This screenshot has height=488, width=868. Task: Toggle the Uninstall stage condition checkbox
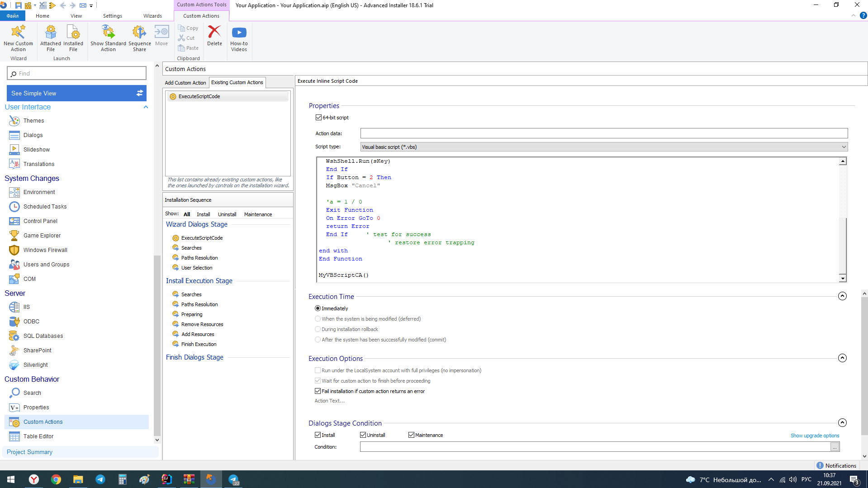(363, 435)
